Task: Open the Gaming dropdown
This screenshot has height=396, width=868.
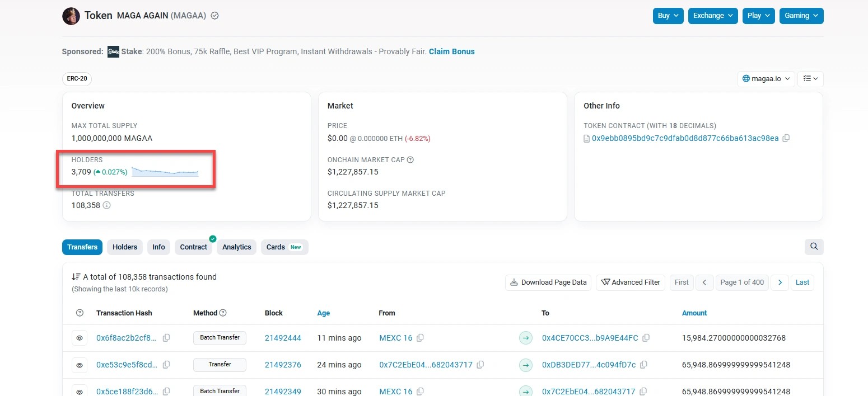Action: point(801,16)
